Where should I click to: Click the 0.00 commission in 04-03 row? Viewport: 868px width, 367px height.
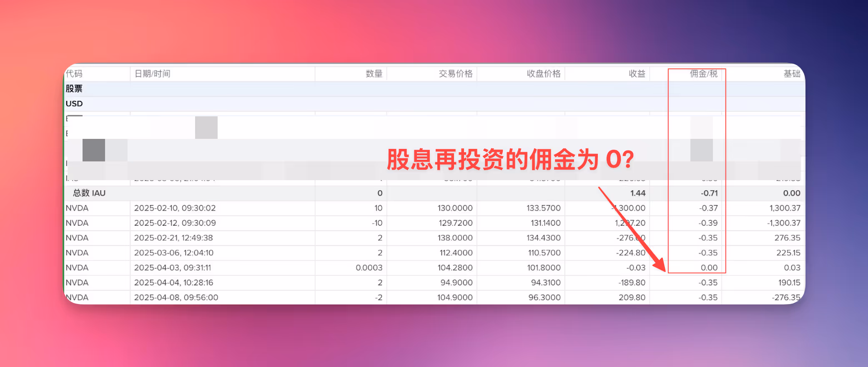click(709, 268)
